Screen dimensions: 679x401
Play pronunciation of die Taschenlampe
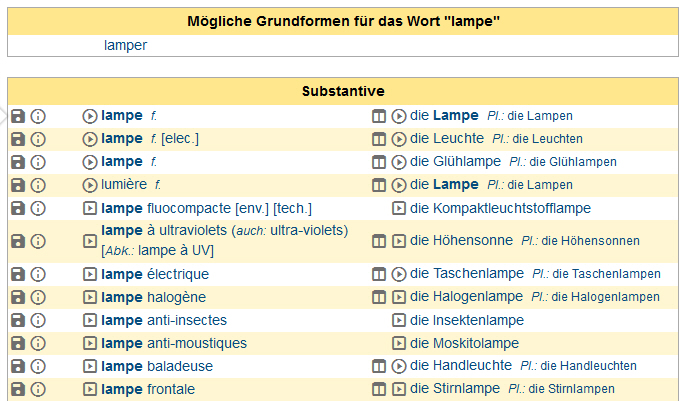tap(398, 274)
